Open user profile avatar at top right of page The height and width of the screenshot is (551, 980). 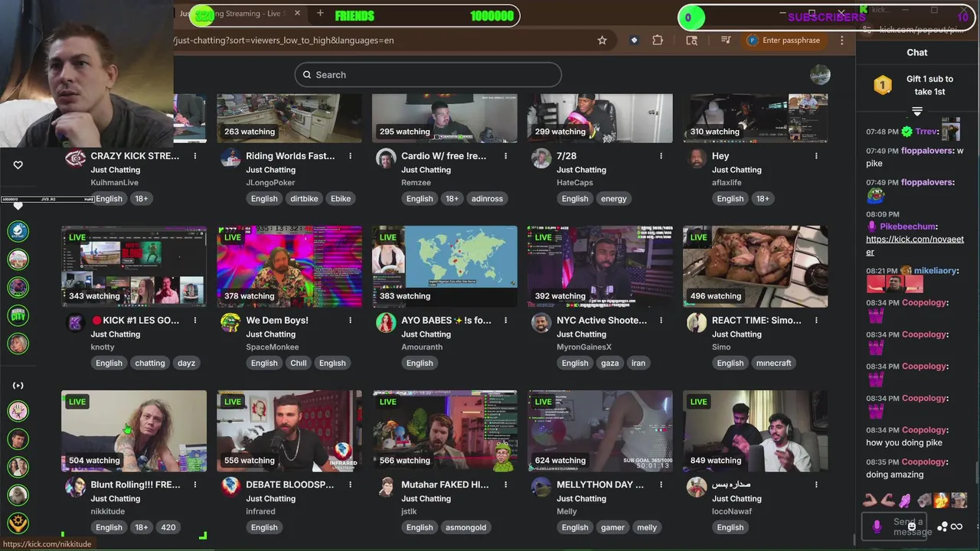point(820,75)
